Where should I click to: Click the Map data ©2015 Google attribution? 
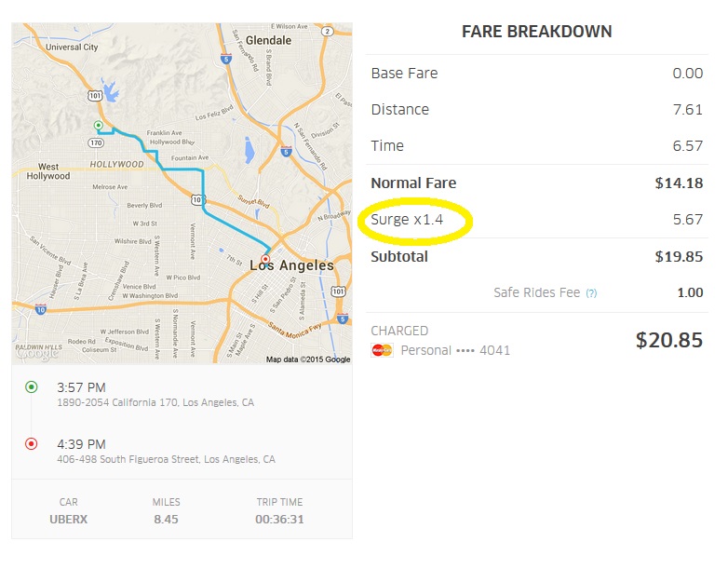(308, 359)
